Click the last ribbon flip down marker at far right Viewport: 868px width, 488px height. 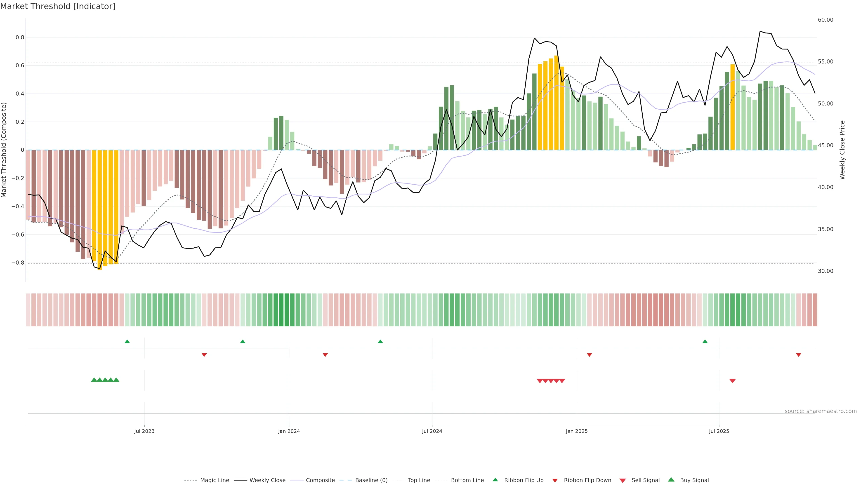point(798,355)
